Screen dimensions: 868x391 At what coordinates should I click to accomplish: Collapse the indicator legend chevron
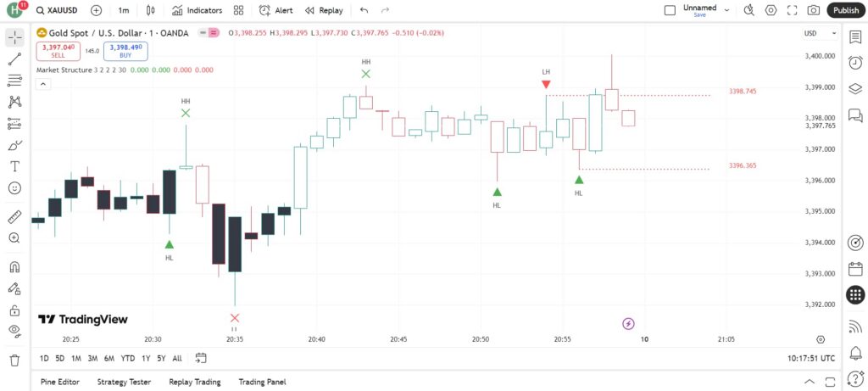point(42,84)
